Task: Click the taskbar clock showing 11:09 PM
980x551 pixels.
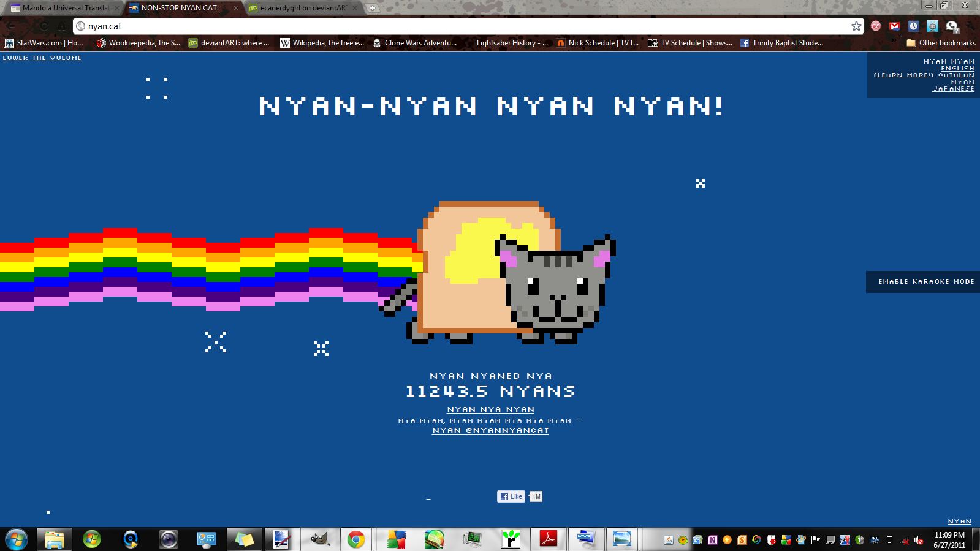Action: click(949, 540)
